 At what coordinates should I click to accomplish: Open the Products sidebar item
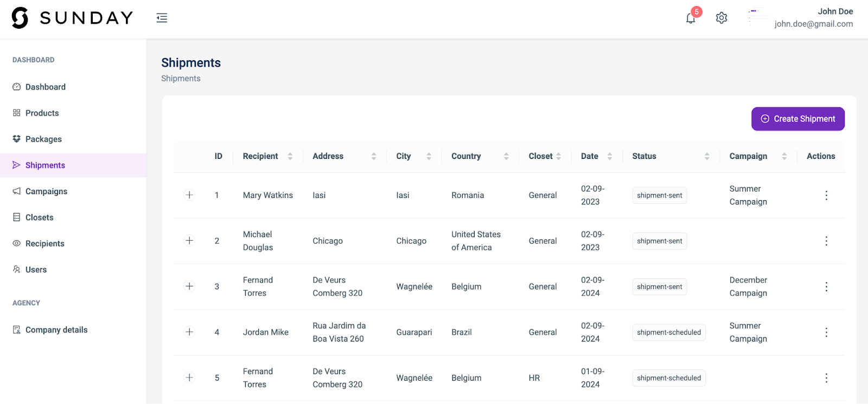click(x=42, y=113)
